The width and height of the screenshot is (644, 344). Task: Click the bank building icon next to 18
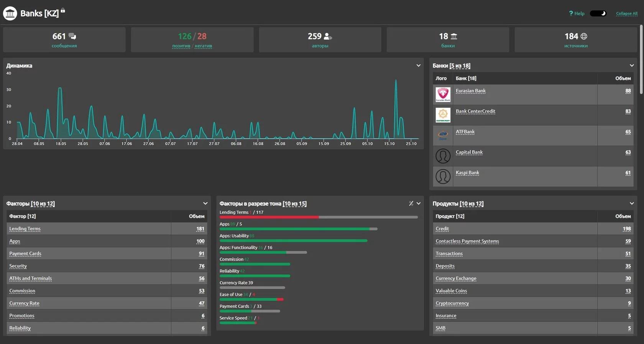[454, 36]
